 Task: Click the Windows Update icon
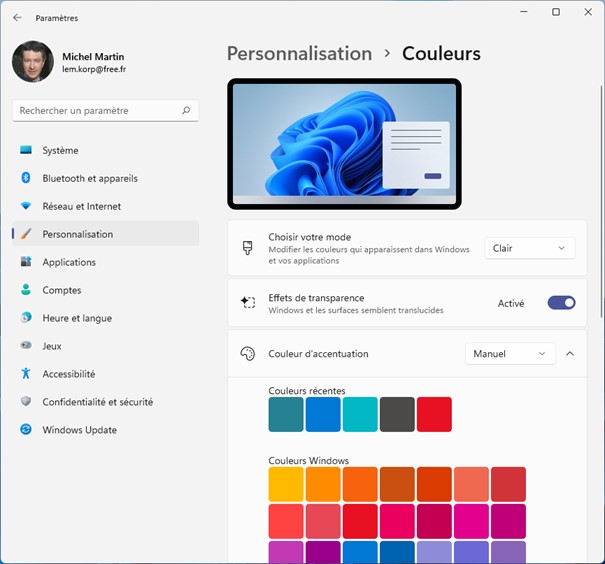pos(26,430)
